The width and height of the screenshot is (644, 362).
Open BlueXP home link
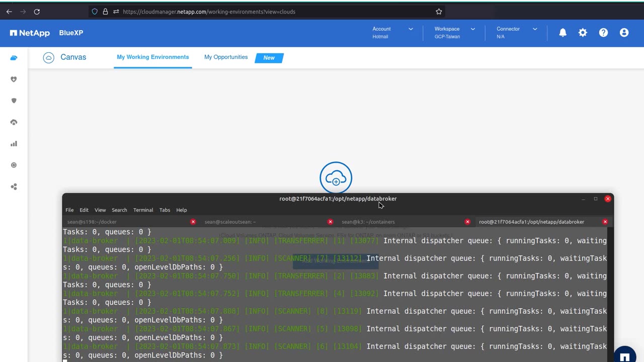click(71, 33)
